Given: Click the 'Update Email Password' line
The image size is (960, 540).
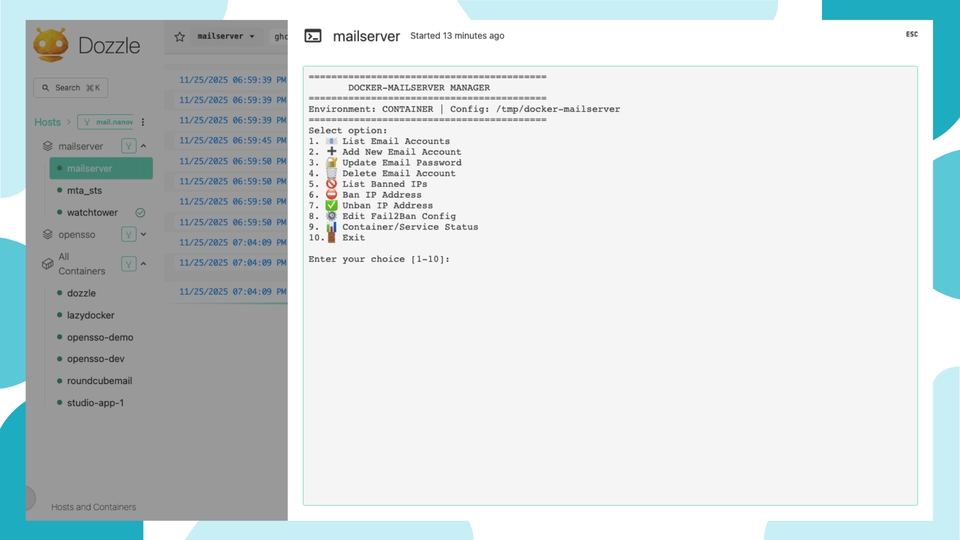Looking at the screenshot, I should [385, 163].
